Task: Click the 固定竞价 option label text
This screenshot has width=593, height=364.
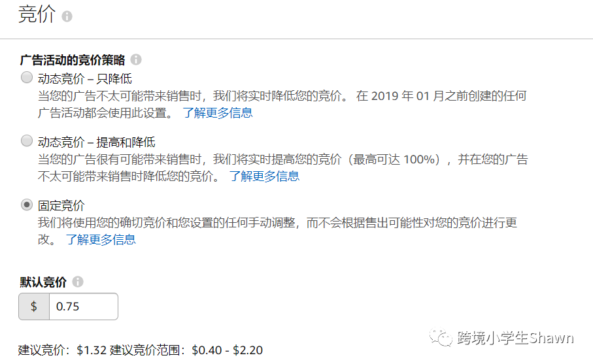Action: coord(61,205)
